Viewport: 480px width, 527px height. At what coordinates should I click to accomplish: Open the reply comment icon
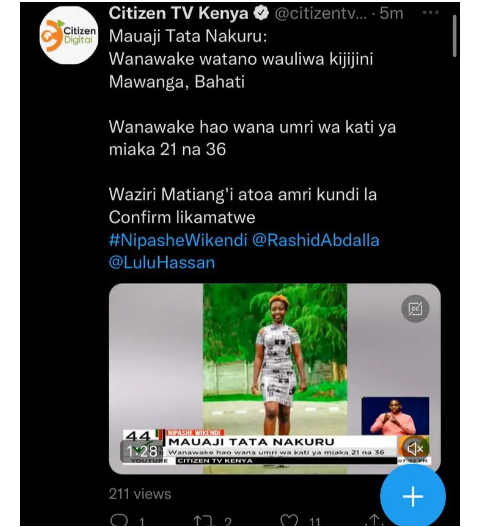click(x=119, y=520)
